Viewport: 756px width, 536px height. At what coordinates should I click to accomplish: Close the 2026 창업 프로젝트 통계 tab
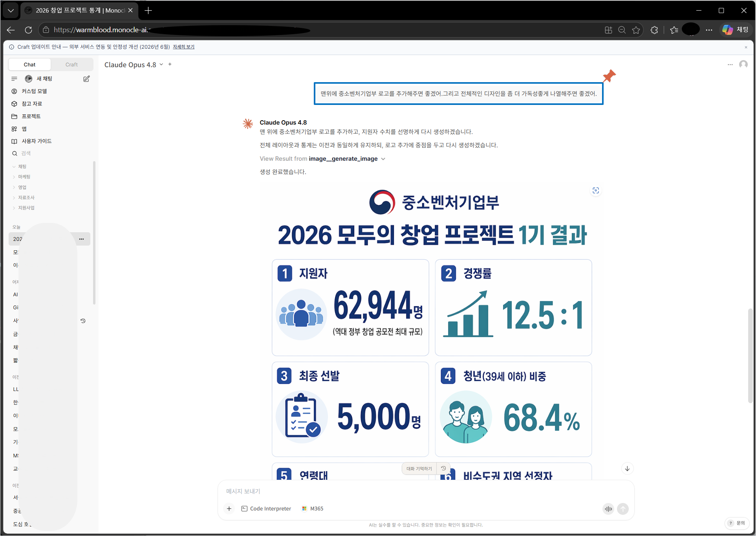point(130,11)
